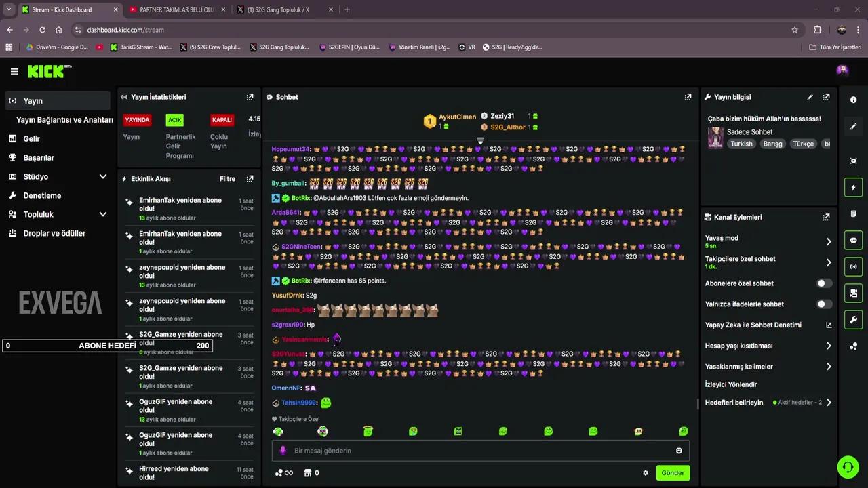Screen dimensions: 868x488
Task: Open Drive'ım bookmark in bookmarks bar
Action: [x=57, y=47]
